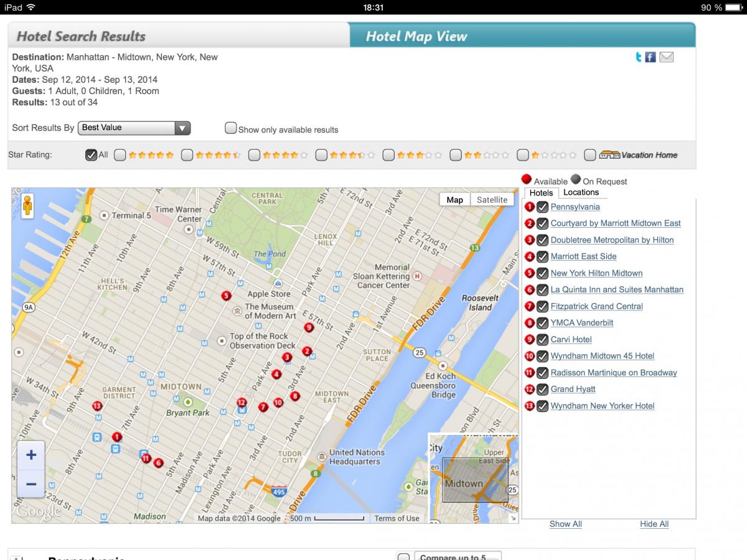Check the one-star rating filter

click(x=523, y=155)
